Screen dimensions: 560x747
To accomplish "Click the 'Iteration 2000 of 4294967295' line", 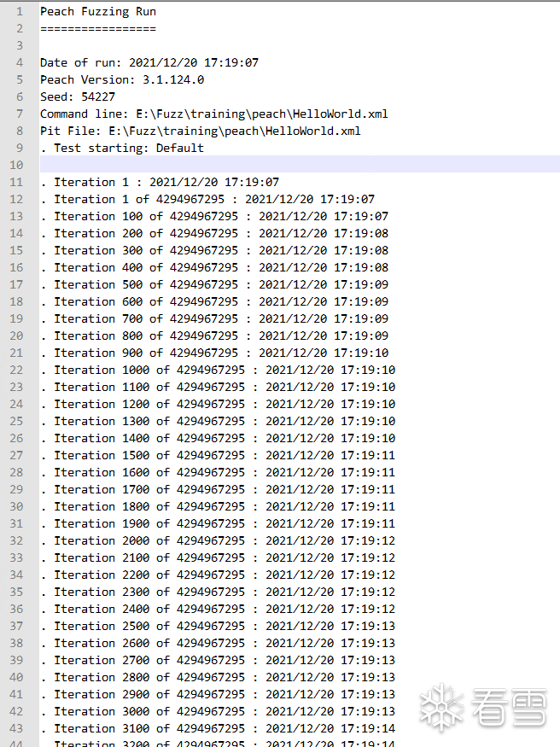I will 218,540.
